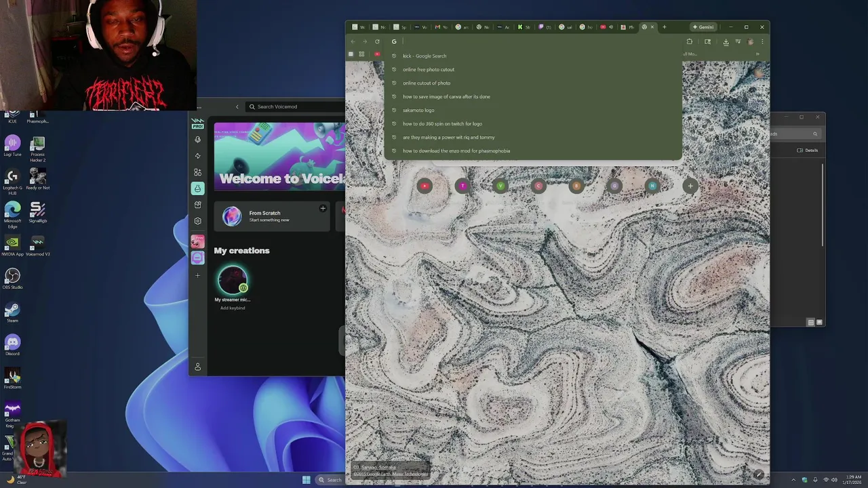Add shortcut with plus tile on new tab page
Viewport: 868px width, 488px height.
click(690, 186)
